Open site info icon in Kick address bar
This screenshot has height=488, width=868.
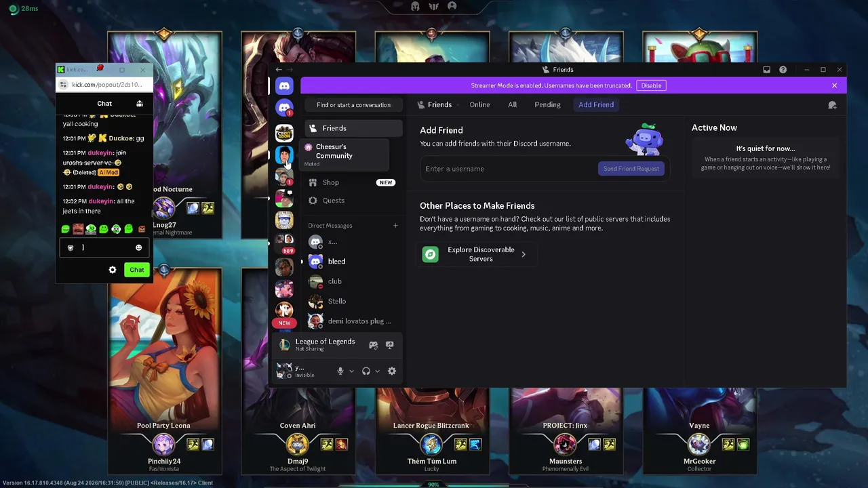point(64,85)
